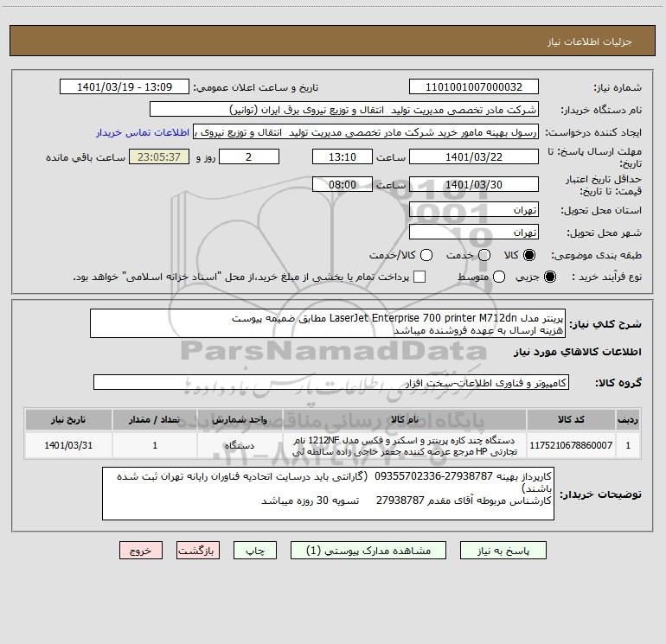Click the کد کالا column header
Screen dimensions: 666x644
point(571,419)
